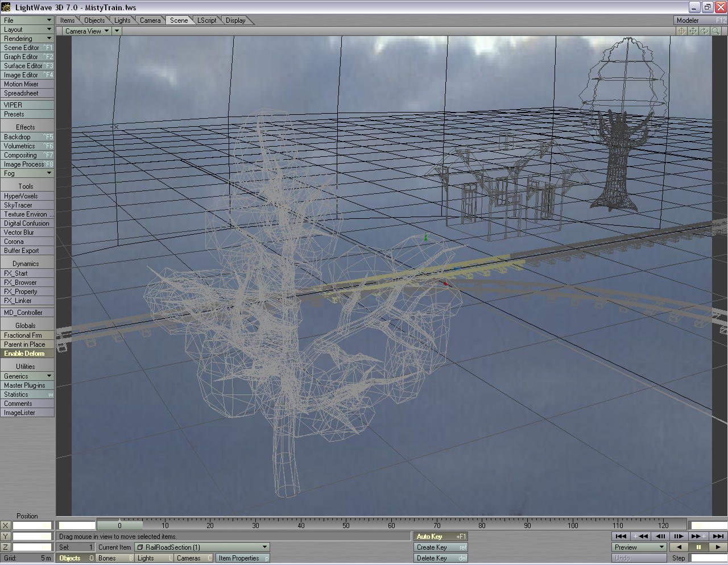Open the File dropdown menu
The image size is (728, 565).
point(27,20)
